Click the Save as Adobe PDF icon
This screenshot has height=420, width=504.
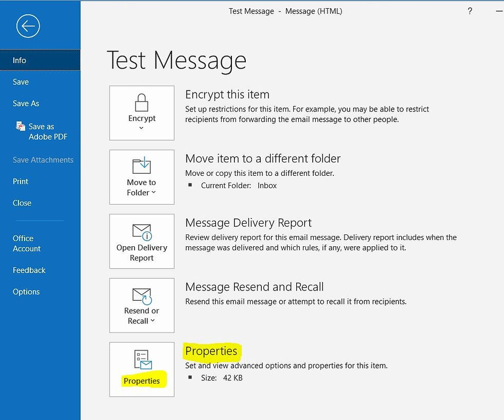(x=21, y=126)
